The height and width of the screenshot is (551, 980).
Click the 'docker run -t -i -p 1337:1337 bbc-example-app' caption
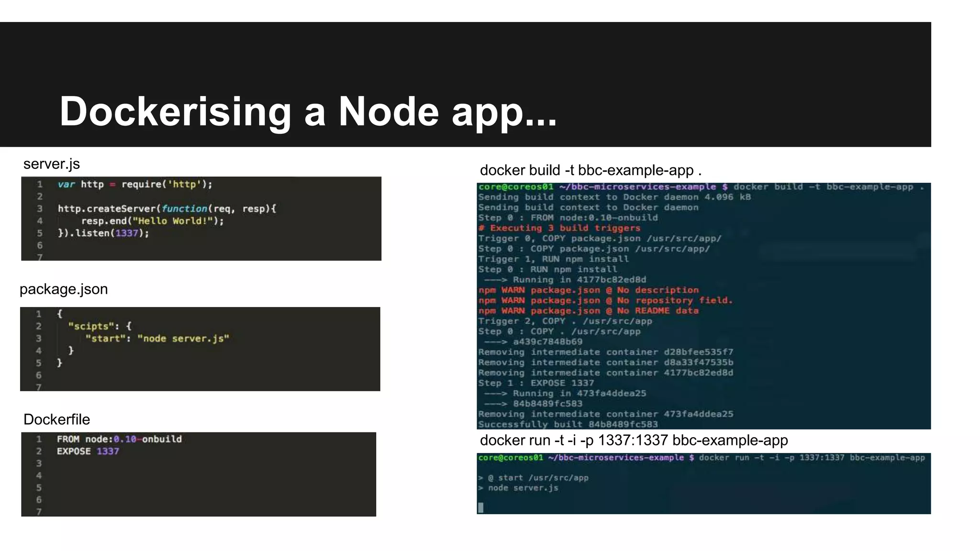(x=634, y=441)
